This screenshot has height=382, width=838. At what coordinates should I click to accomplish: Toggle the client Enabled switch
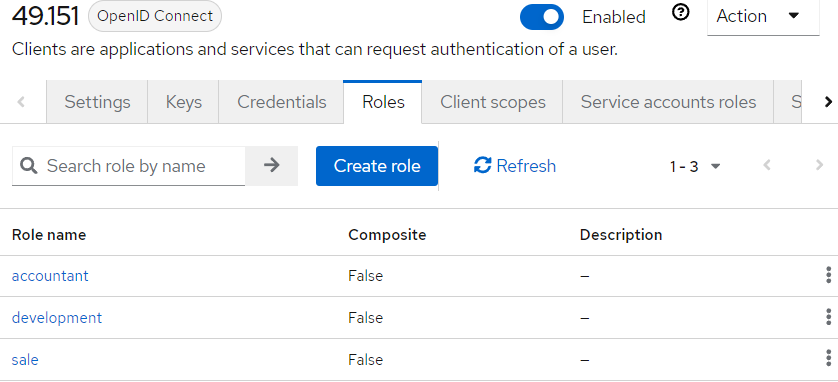click(x=542, y=17)
